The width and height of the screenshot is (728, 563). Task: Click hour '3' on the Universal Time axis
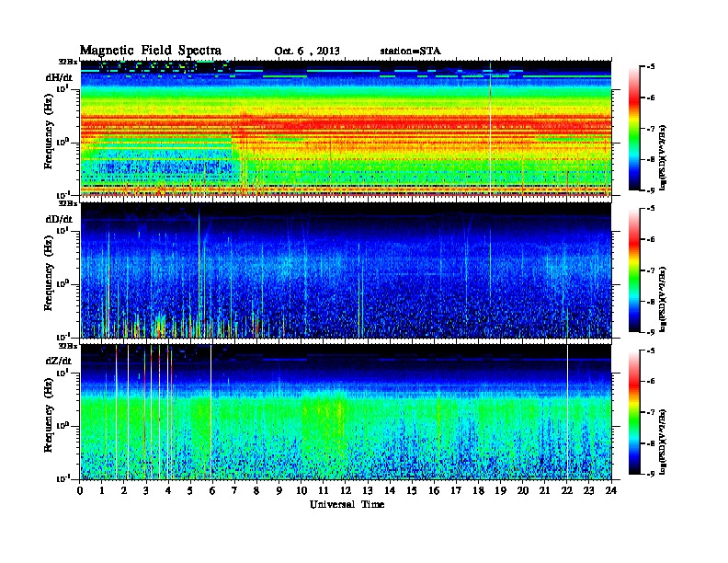(x=146, y=490)
